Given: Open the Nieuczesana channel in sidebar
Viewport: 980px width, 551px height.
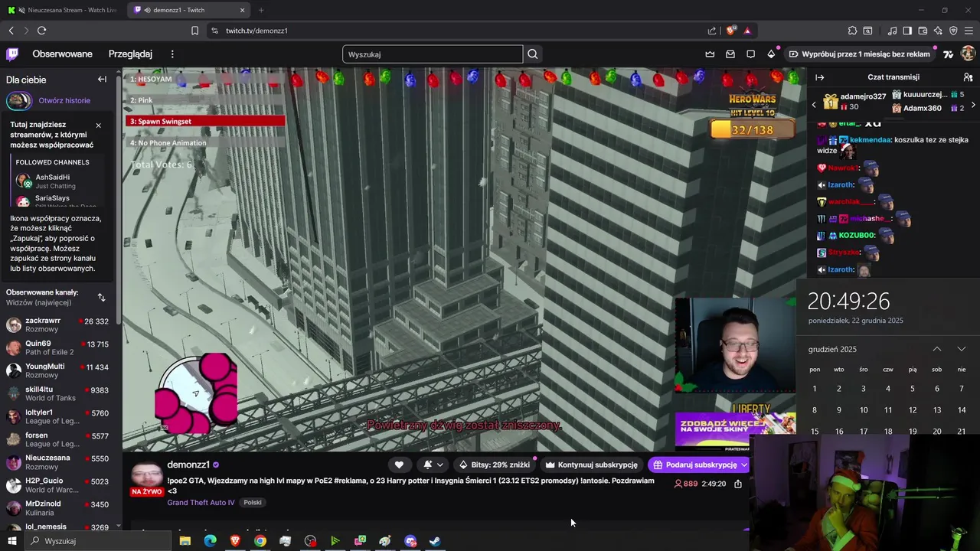Looking at the screenshot, I should pyautogui.click(x=60, y=463).
